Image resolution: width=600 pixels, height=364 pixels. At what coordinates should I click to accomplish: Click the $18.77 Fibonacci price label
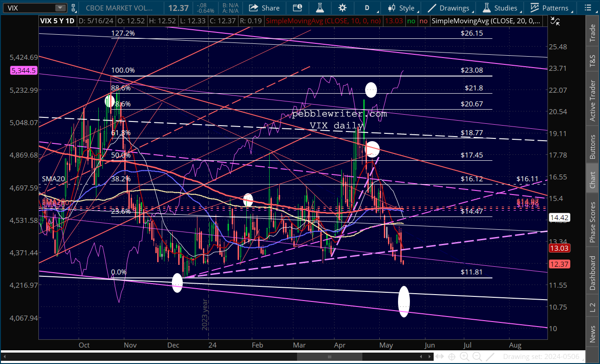472,133
